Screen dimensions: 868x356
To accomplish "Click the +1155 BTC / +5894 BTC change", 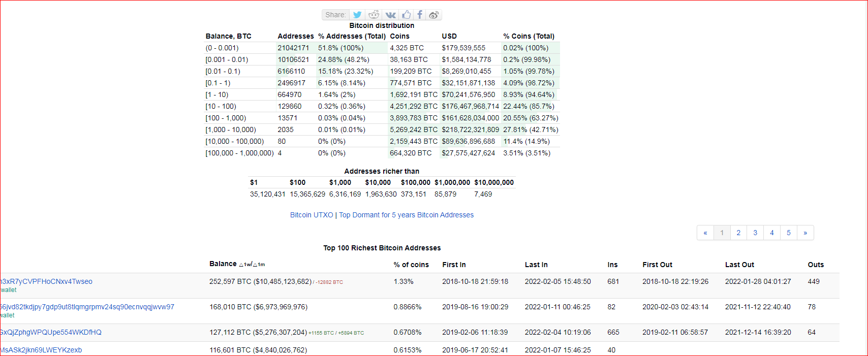I will pos(336,333).
